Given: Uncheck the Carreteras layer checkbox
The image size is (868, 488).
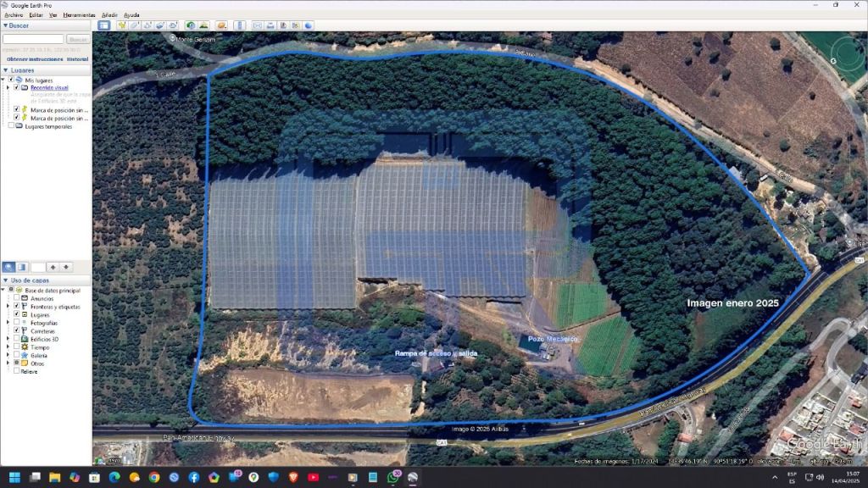Looking at the screenshot, I should 16,331.
